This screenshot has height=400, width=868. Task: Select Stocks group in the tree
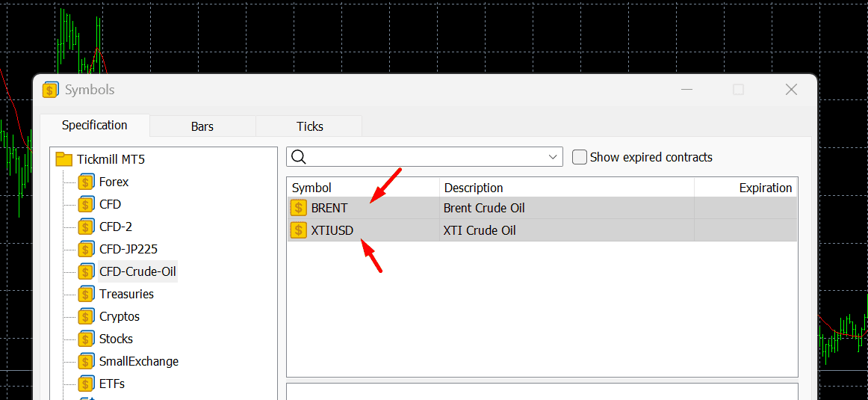click(x=117, y=339)
